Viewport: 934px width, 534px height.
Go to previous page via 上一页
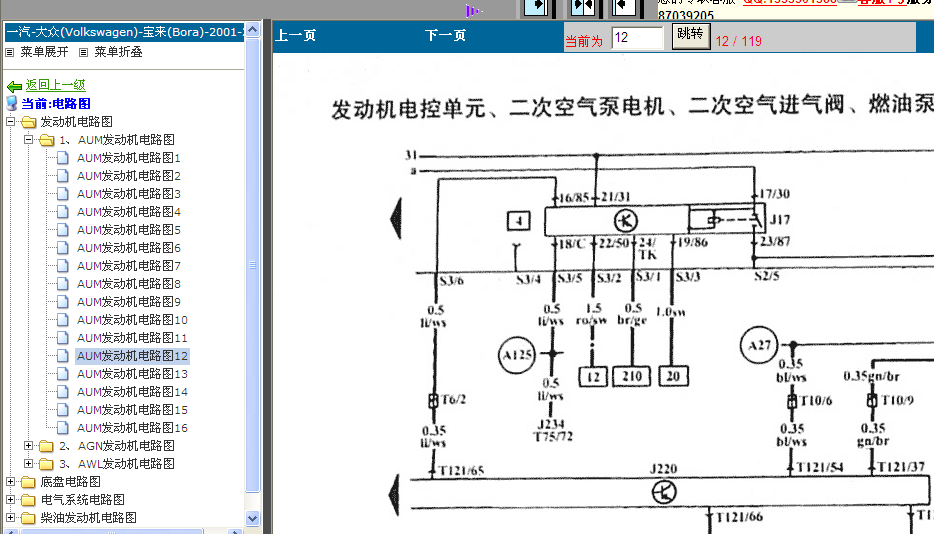[295, 36]
